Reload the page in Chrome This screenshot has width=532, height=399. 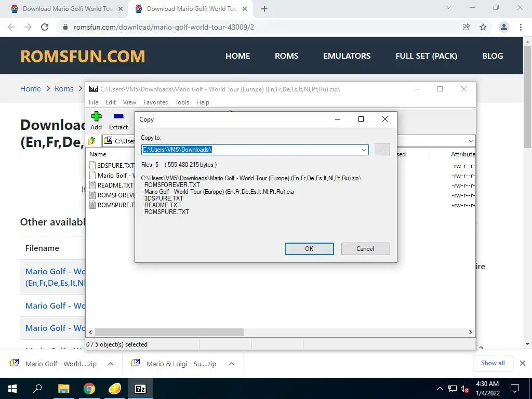(x=45, y=27)
